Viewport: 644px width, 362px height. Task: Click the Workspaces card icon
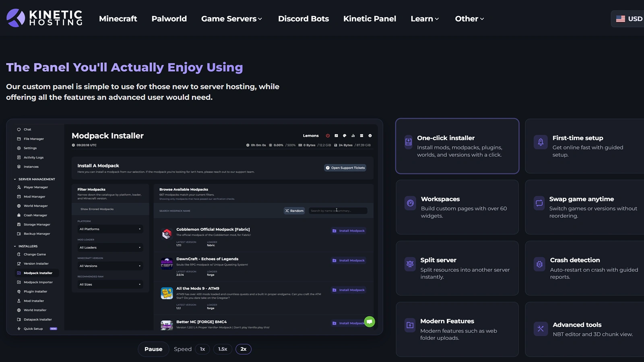(410, 203)
